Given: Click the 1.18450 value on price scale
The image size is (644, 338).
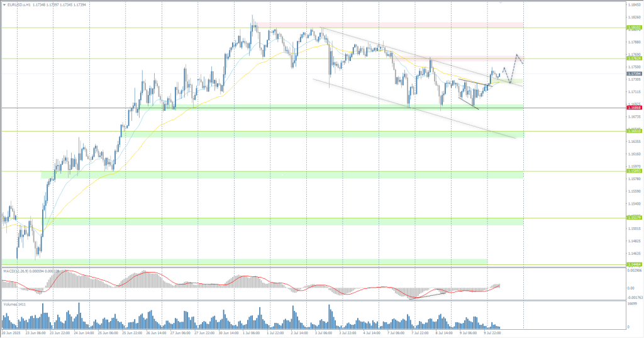Looking at the screenshot, I should 634,5.
